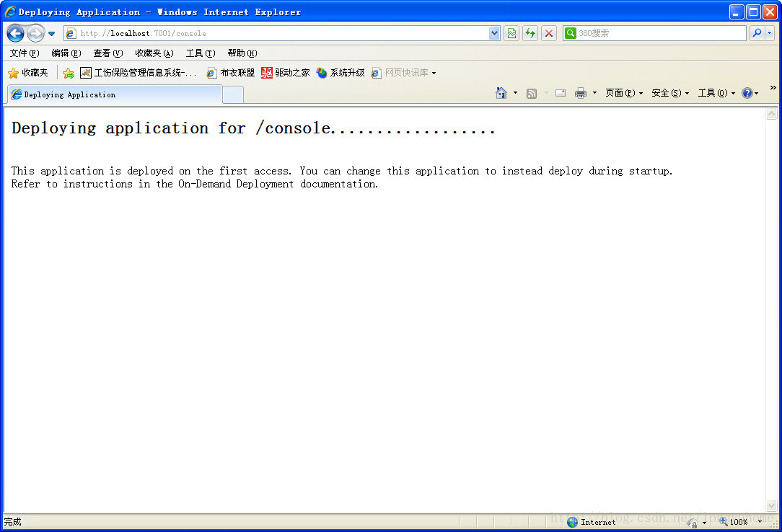This screenshot has height=532, width=782.
Task: Click the 收藏夹 favorites star button
Action: tap(28, 74)
